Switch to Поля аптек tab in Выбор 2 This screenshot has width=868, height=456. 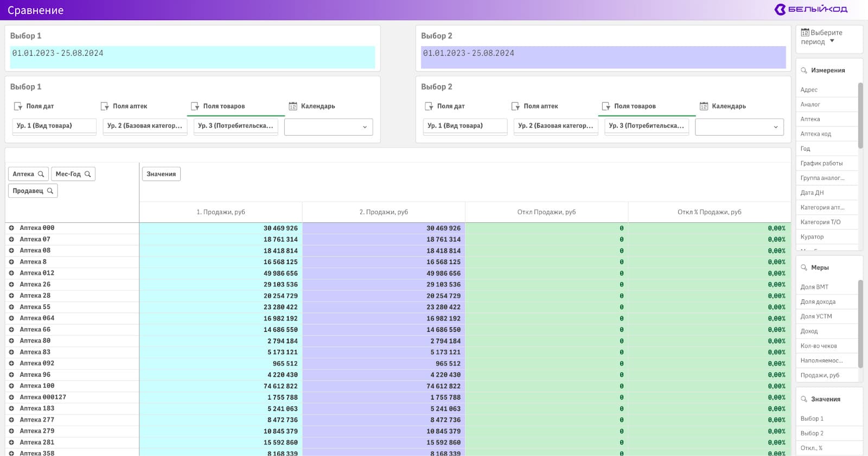point(535,106)
